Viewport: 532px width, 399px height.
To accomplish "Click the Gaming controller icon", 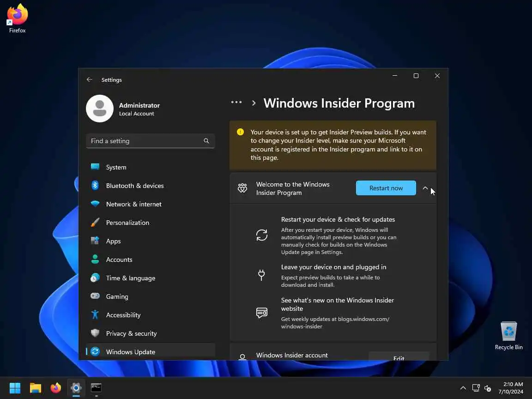I will point(95,296).
